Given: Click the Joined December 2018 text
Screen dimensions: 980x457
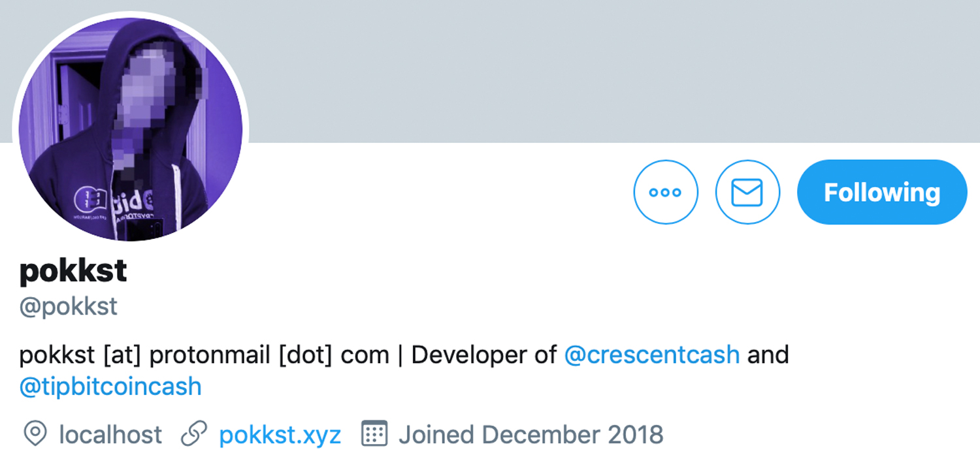Looking at the screenshot, I should [531, 434].
